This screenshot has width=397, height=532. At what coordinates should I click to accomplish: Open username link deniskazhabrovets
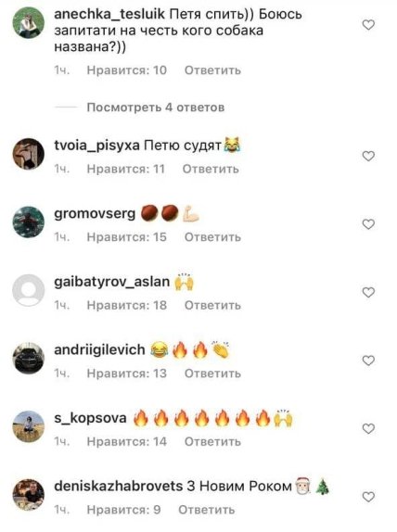coord(119,487)
